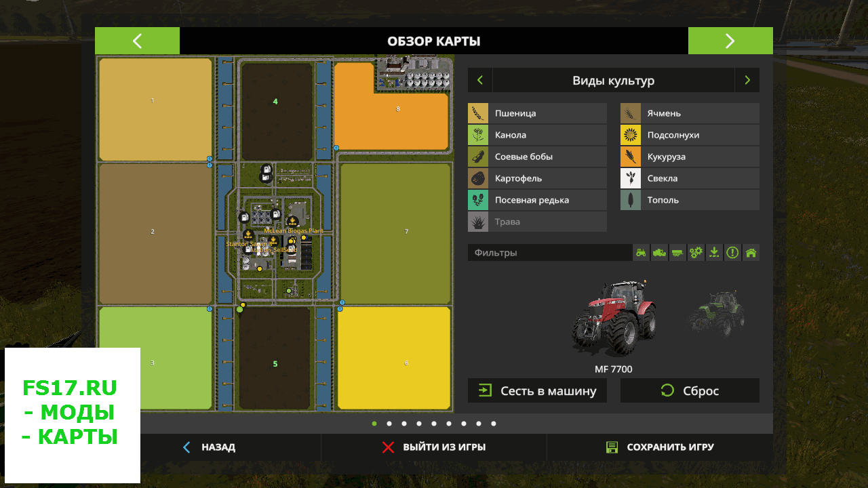The width and height of the screenshot is (868, 488).
Task: Click the active green page indicator dot
Action: click(x=374, y=424)
